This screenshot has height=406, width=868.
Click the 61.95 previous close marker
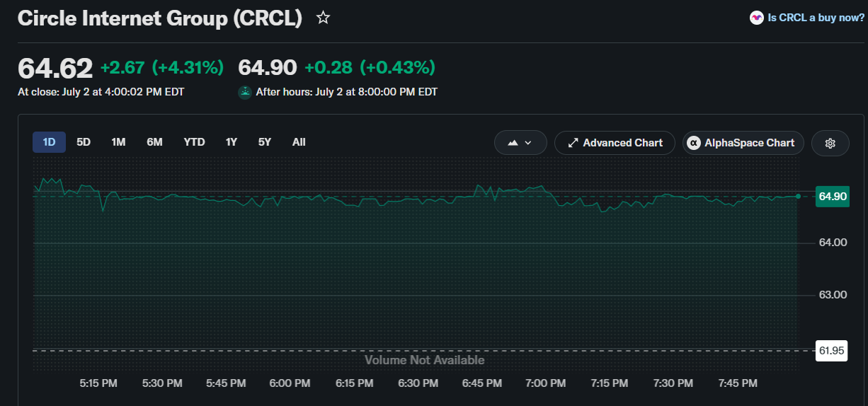tap(832, 350)
